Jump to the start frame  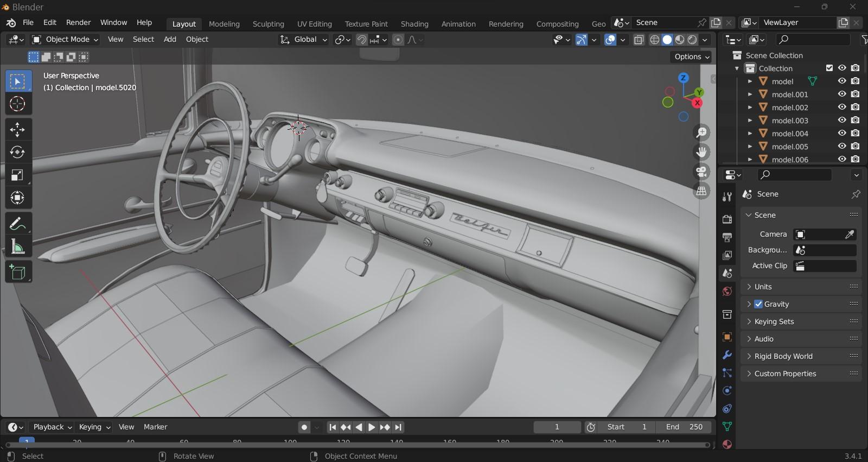333,427
